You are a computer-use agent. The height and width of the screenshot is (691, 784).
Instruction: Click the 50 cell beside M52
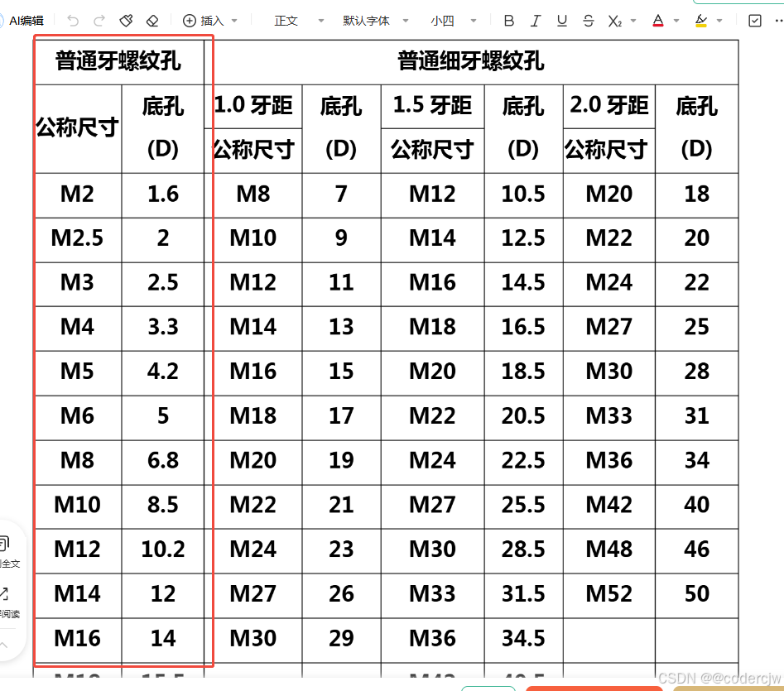697,594
